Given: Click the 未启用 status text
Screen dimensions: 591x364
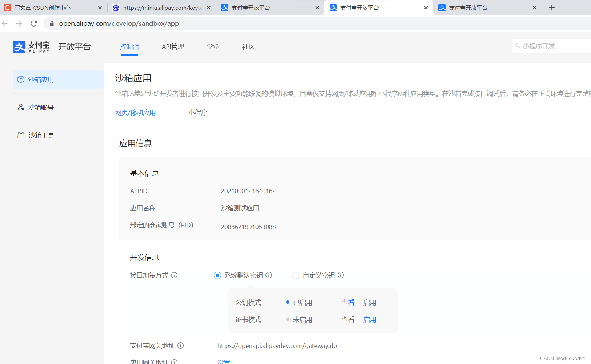Looking at the screenshot, I should (x=303, y=320).
